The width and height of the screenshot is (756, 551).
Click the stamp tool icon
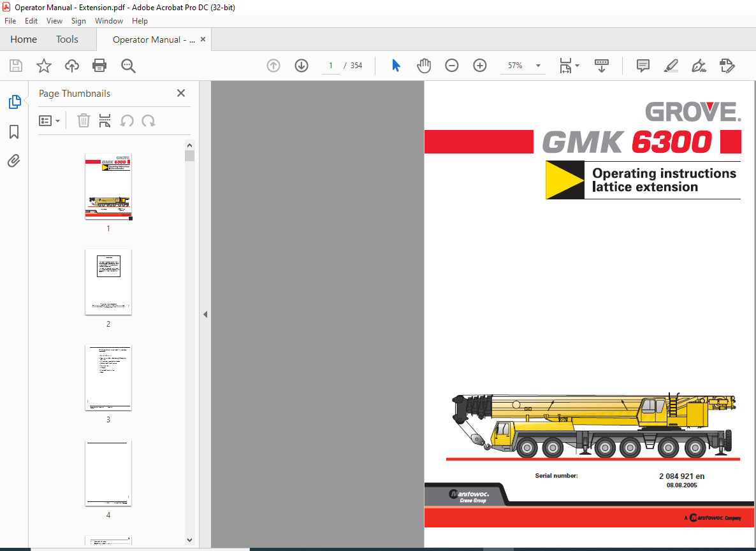[x=727, y=66]
